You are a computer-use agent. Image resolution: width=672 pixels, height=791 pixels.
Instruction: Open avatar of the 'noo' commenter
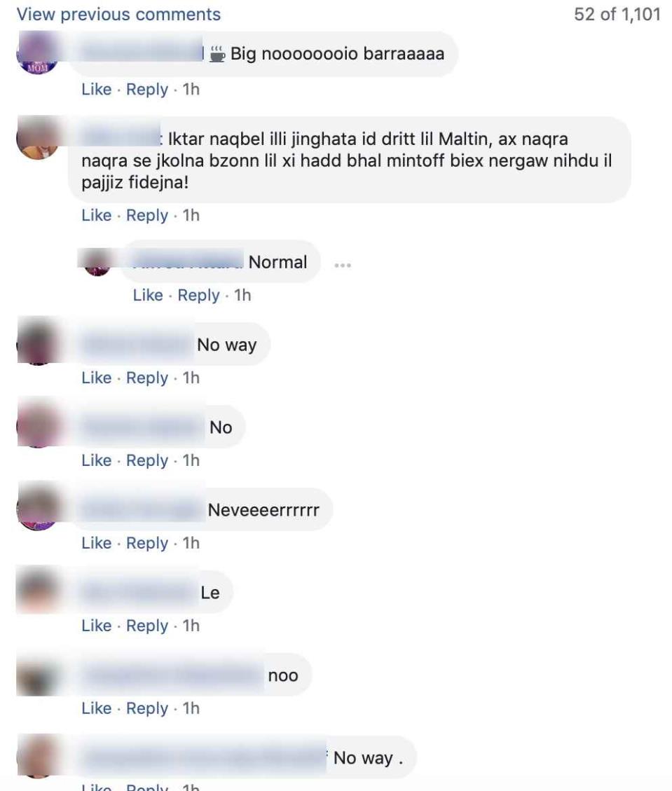click(x=38, y=675)
